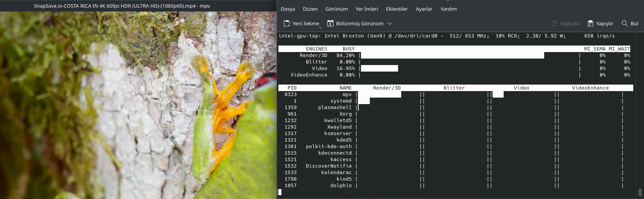Click the 84.20% busy value
Image resolution: width=644 pixels, height=199 pixels.
[x=346, y=55]
